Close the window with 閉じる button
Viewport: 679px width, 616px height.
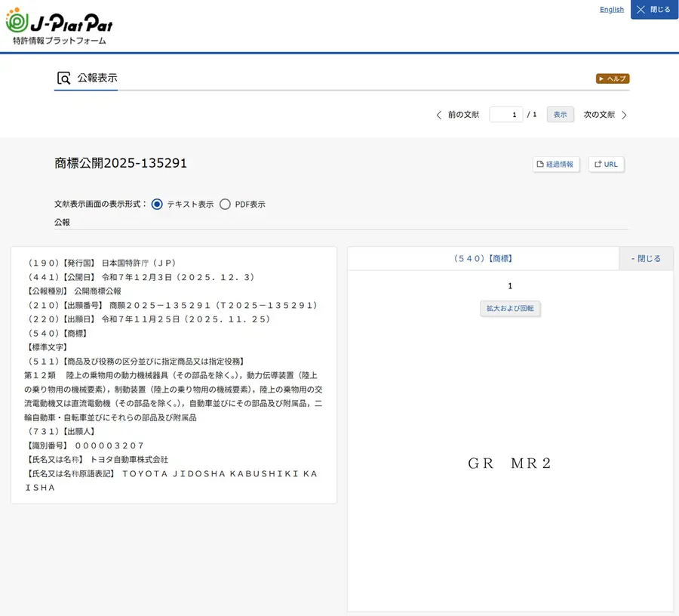coord(654,10)
